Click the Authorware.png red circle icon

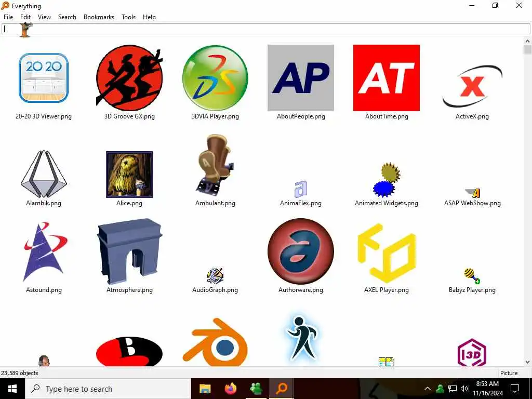coord(301,251)
